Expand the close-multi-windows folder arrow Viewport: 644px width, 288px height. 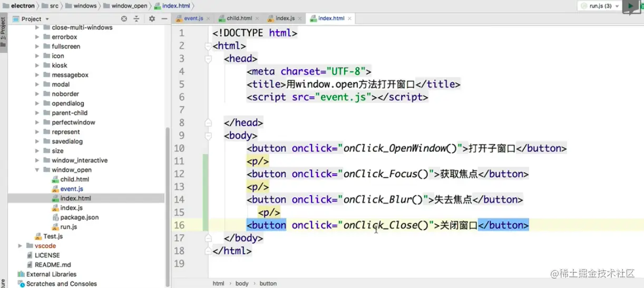[x=37, y=27]
